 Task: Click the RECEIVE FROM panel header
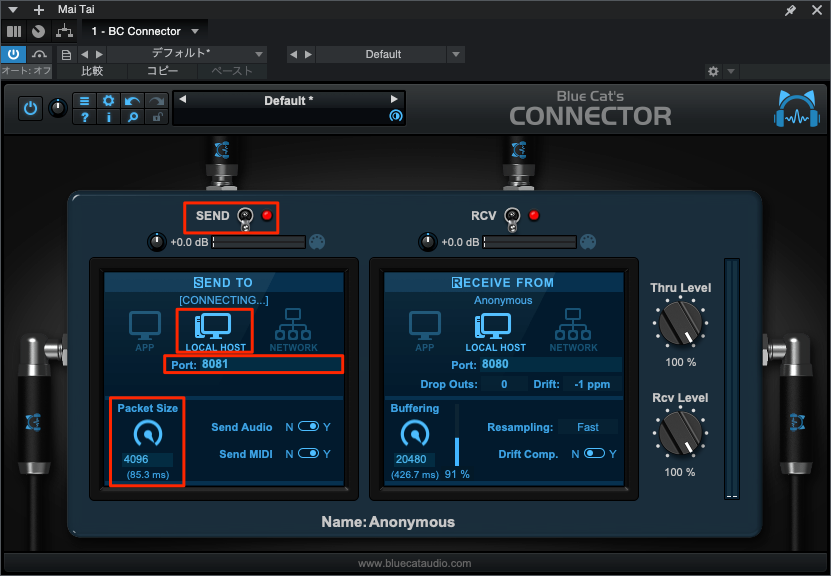(503, 282)
